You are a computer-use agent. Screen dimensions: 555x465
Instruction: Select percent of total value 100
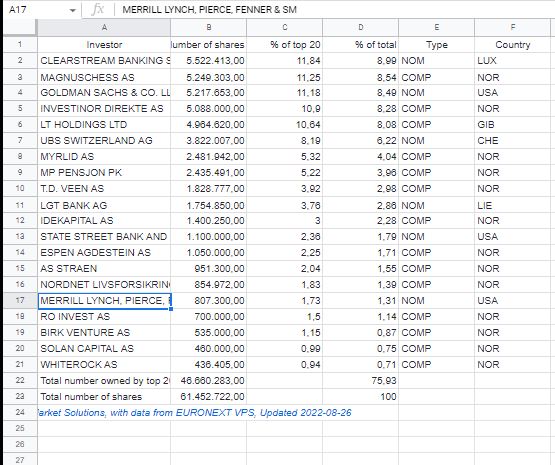360,396
